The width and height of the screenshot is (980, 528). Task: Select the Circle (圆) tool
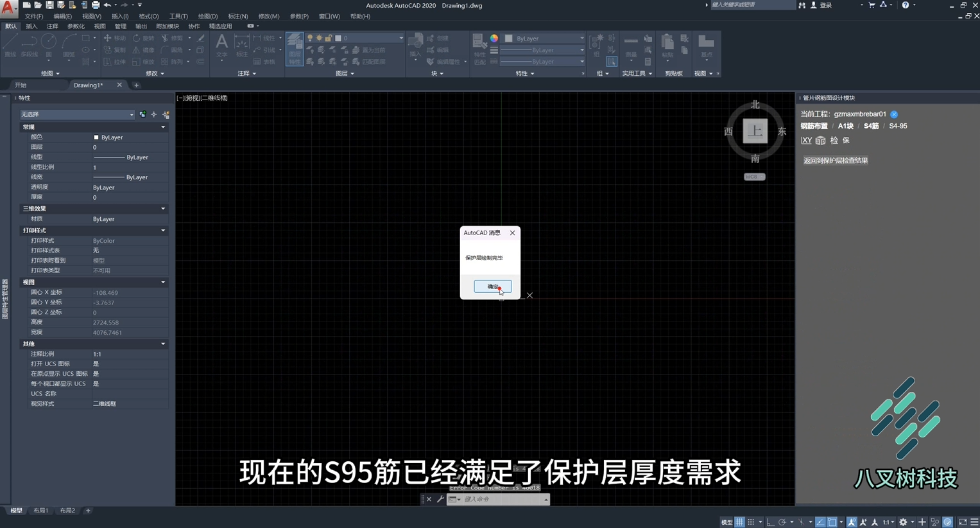point(49,46)
